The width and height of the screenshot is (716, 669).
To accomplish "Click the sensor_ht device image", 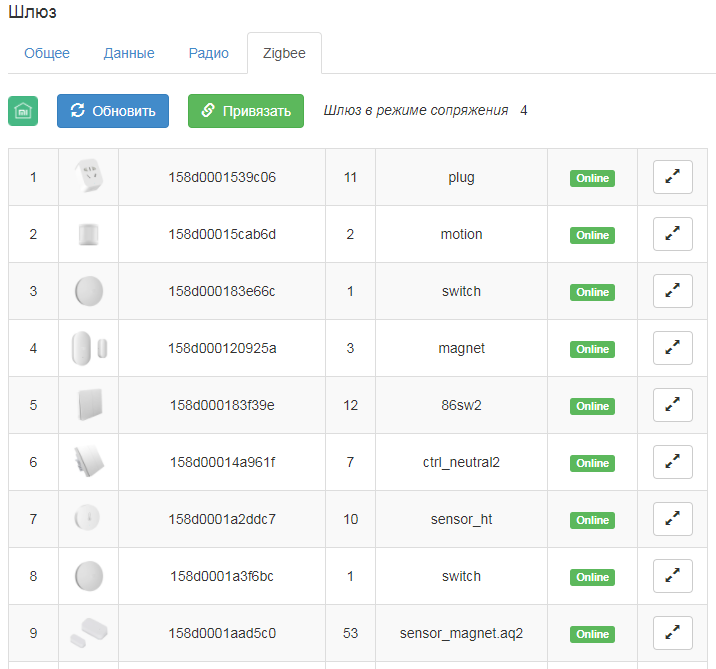I will coord(88,520).
